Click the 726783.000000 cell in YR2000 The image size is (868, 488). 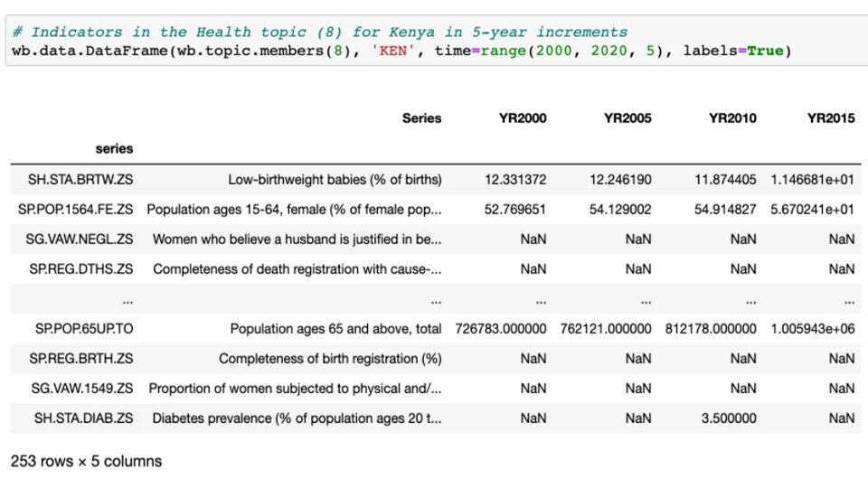click(x=501, y=329)
